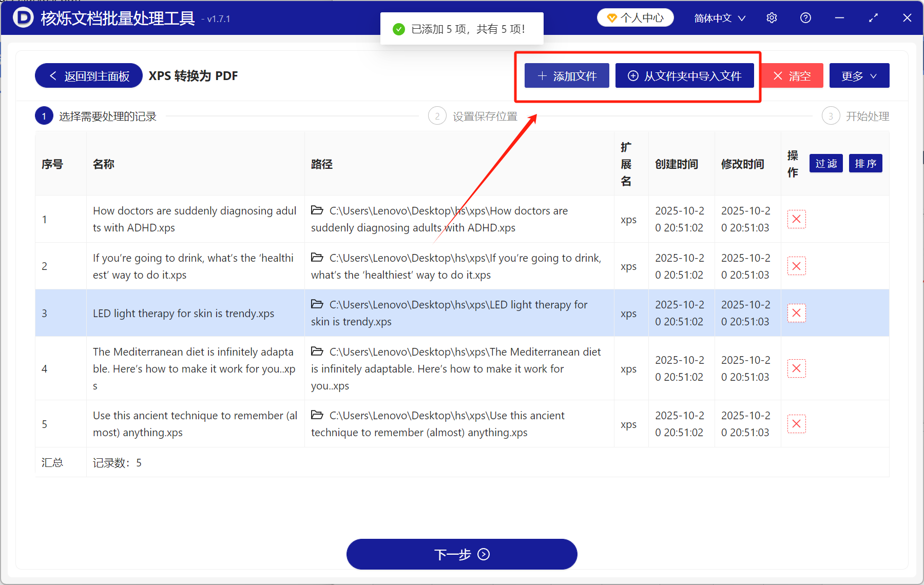Click the X to remove the ancient technique file
The image size is (924, 585).
[x=796, y=423]
